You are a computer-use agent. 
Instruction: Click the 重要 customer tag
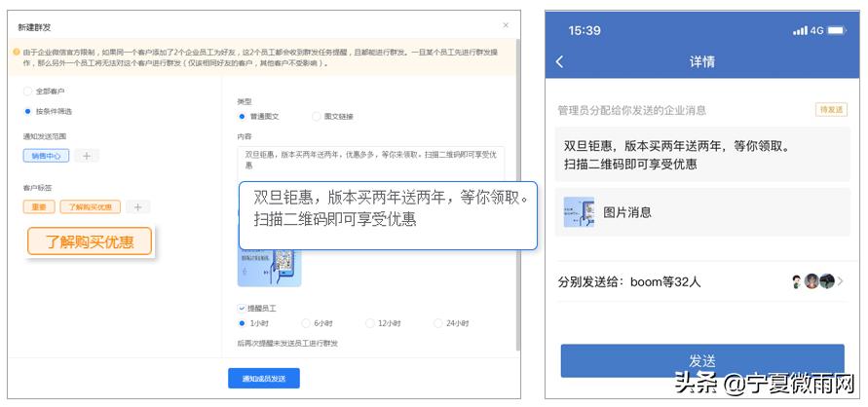point(39,207)
